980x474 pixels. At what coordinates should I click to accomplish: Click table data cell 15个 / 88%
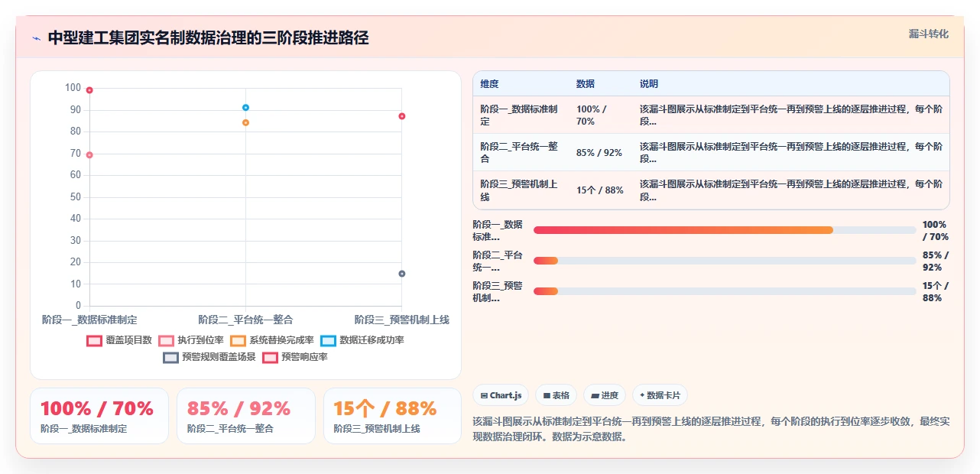[600, 190]
